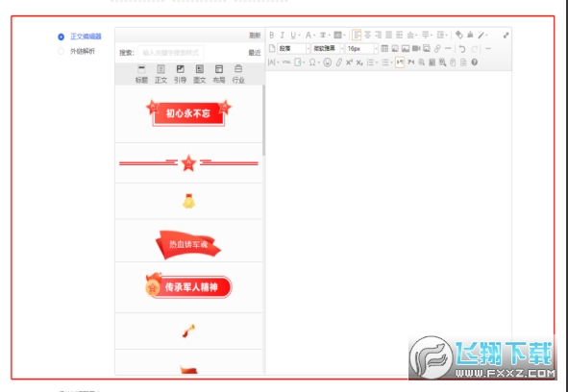The height and width of the screenshot is (392, 568).
Task: Open help question mark icon
Action: click(x=474, y=62)
